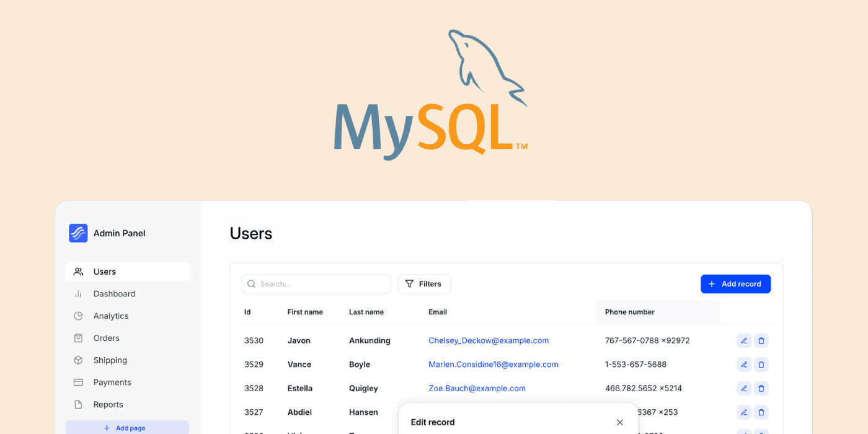Open Marlen.Considine16@example.com email link
Screen dimensions: 868x434
[x=494, y=365]
